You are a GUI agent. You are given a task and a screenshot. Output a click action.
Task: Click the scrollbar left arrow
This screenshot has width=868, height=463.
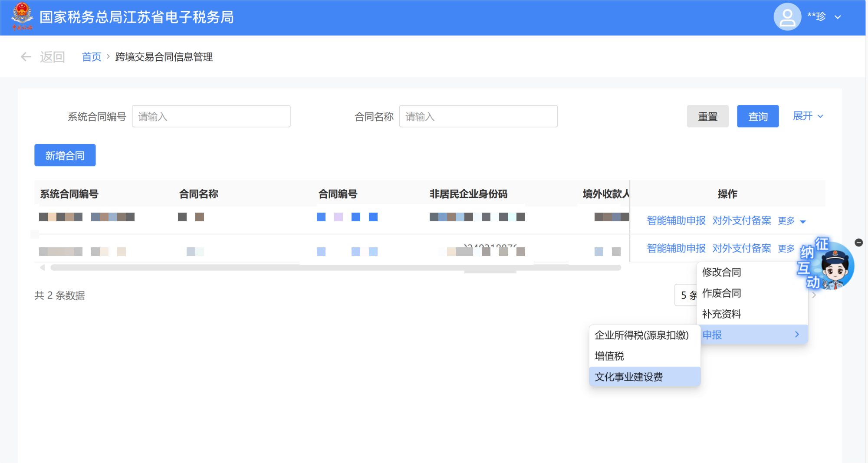43,268
